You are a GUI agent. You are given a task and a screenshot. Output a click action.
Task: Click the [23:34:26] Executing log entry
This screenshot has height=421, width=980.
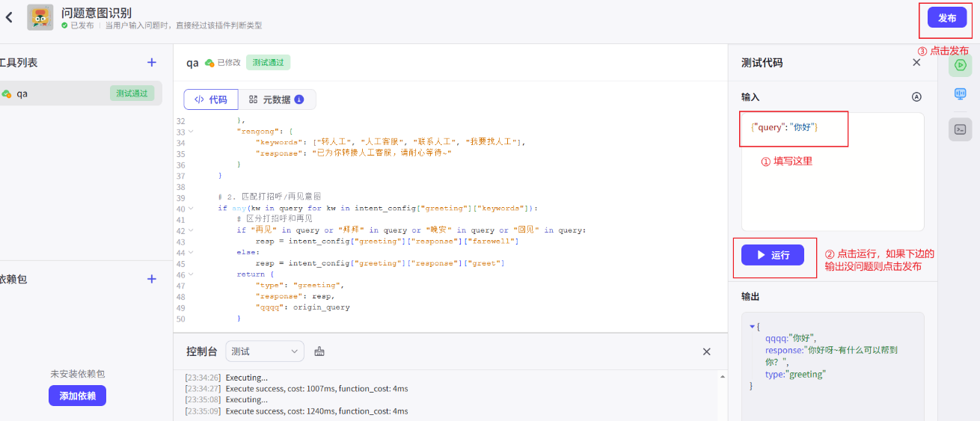[226, 378]
